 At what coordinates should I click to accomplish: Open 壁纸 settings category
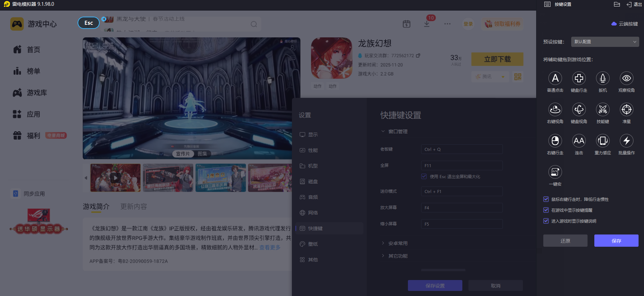(329, 244)
